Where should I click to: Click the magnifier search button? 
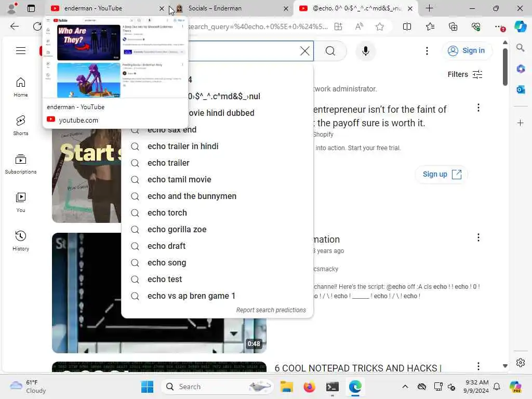tap(330, 51)
